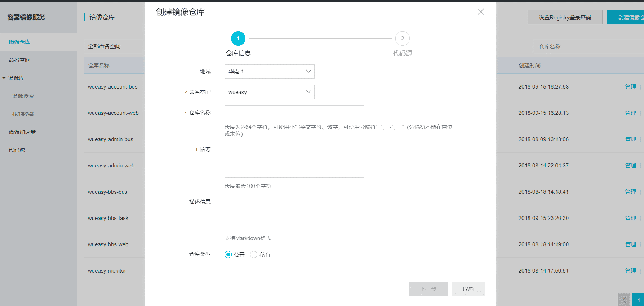Click step 1 circle 仓库信息
The height and width of the screenshot is (306, 644).
tap(238, 39)
